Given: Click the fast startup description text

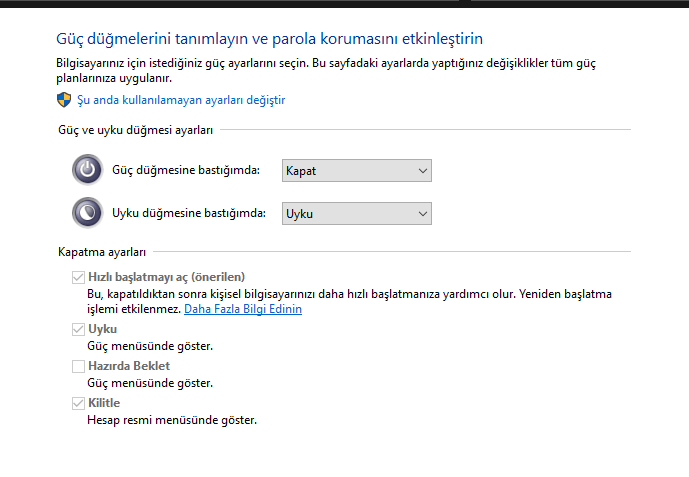Looking at the screenshot, I should pyautogui.click(x=340, y=294).
